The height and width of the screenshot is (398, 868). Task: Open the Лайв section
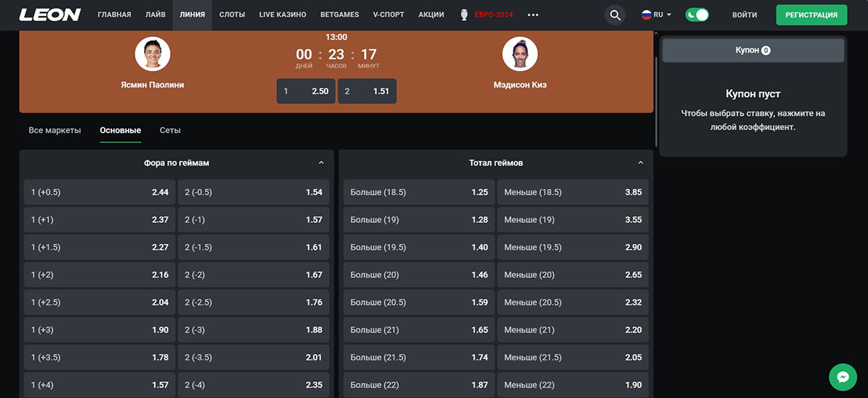click(155, 14)
